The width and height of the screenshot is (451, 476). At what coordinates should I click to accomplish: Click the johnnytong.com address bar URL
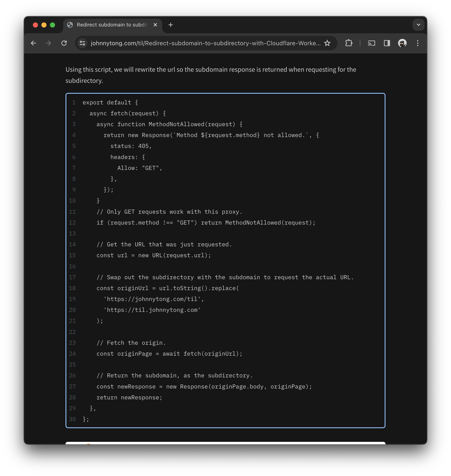click(x=205, y=43)
